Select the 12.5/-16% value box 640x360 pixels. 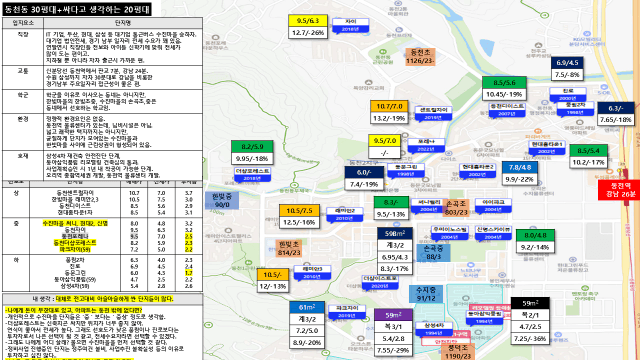click(299, 222)
